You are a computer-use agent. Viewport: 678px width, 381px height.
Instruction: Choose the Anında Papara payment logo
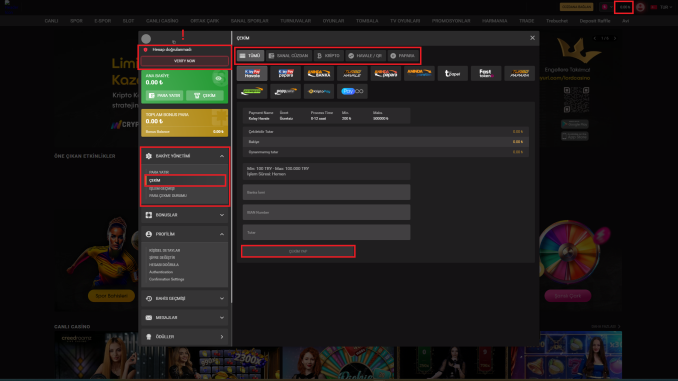coord(386,74)
